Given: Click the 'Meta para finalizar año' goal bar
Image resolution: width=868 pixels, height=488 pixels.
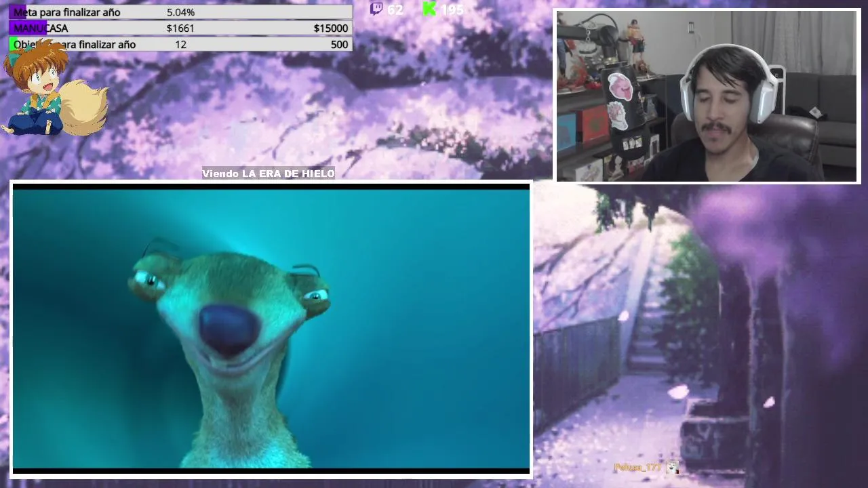Looking at the screenshot, I should [180, 12].
